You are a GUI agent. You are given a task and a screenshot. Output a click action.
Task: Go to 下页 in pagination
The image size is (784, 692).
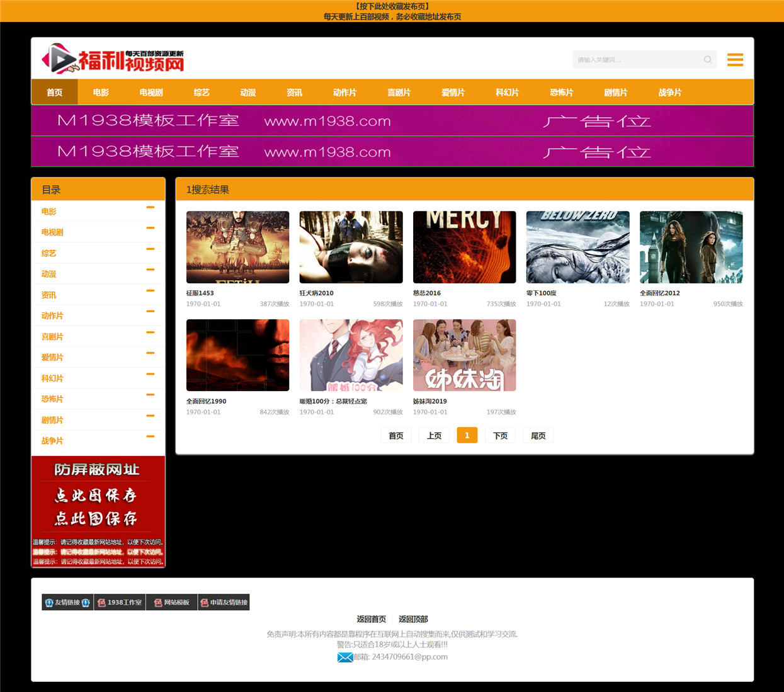501,436
